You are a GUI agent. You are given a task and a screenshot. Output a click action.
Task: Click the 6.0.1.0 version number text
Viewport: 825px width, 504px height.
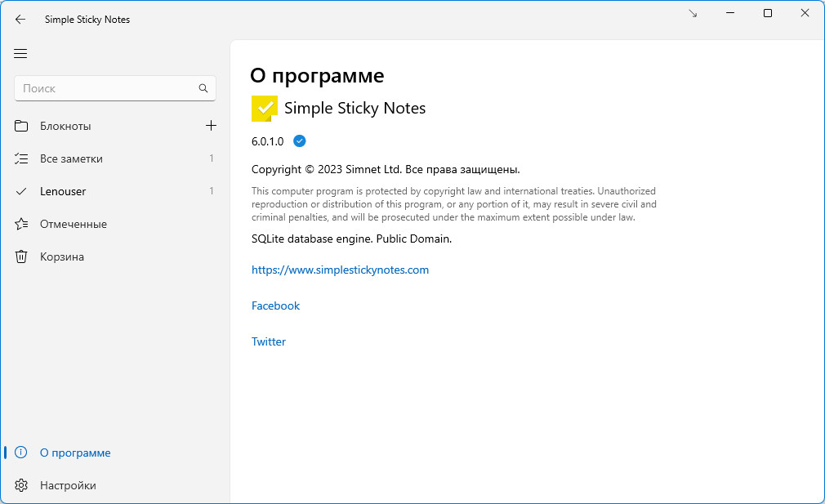268,141
